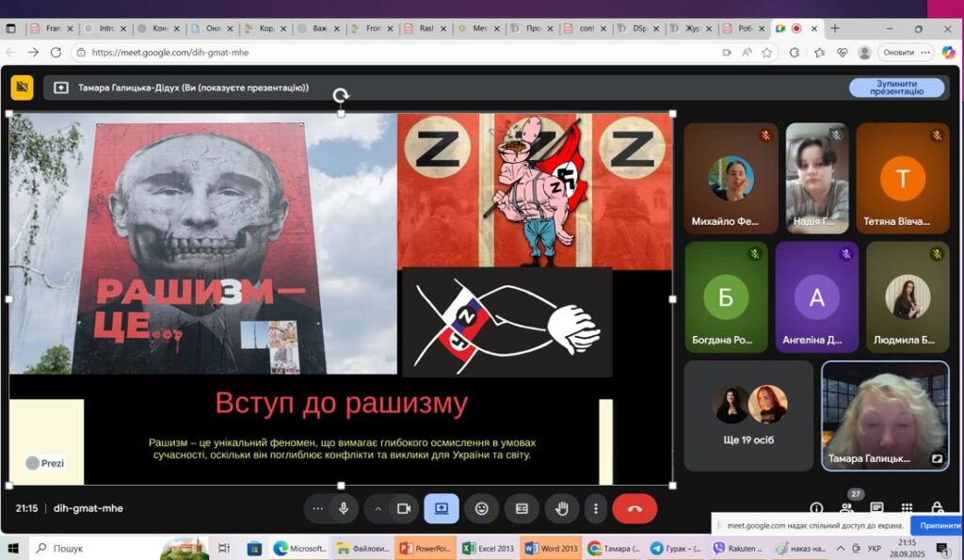The width and height of the screenshot is (964, 560).
Task: Open the emoji reactions panel
Action: tap(482, 508)
